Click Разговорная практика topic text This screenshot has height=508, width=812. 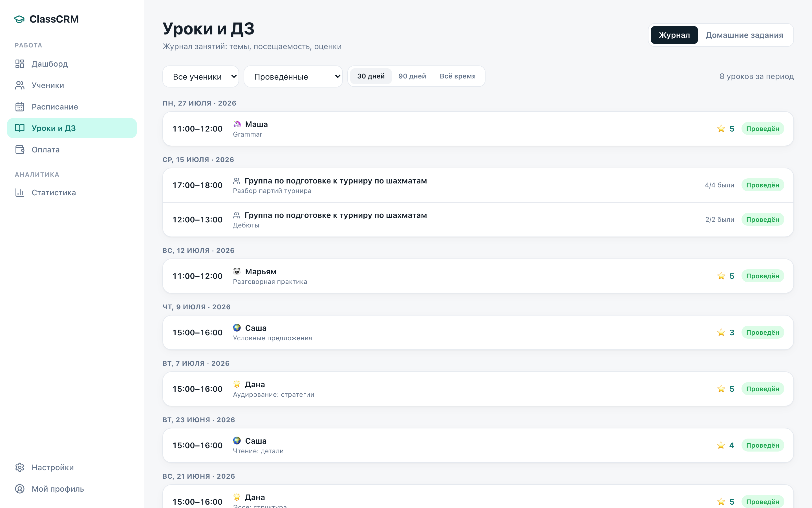(x=270, y=282)
